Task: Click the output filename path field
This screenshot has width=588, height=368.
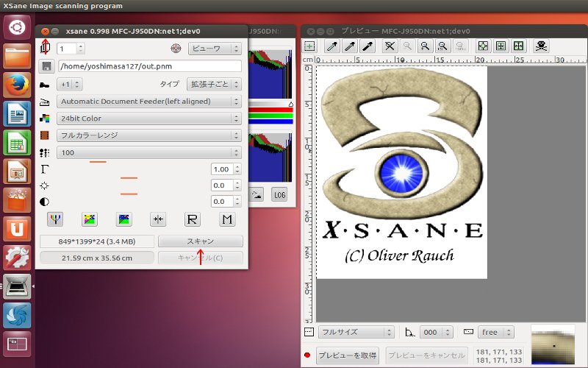Action: (x=150, y=66)
